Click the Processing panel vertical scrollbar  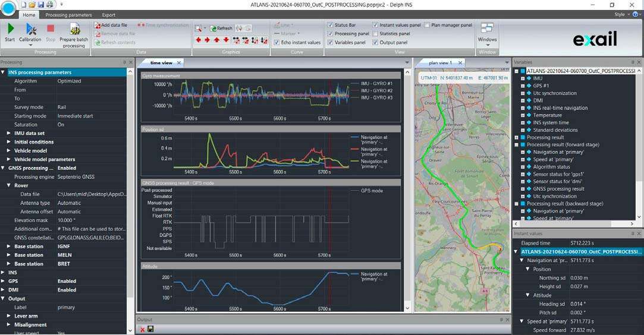[131, 178]
